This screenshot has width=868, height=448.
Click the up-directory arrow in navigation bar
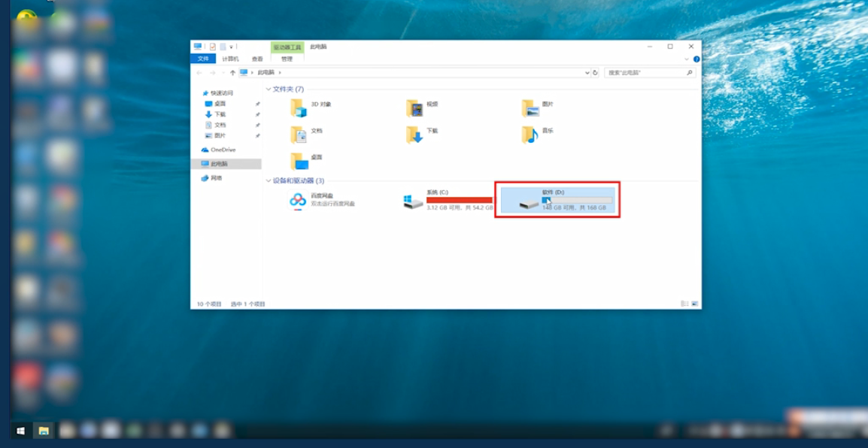point(232,73)
